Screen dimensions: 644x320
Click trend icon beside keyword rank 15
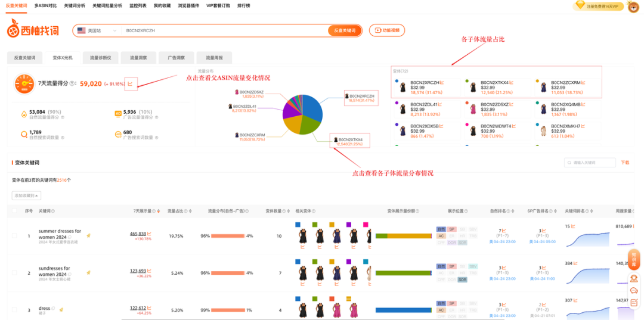[x=573, y=226]
